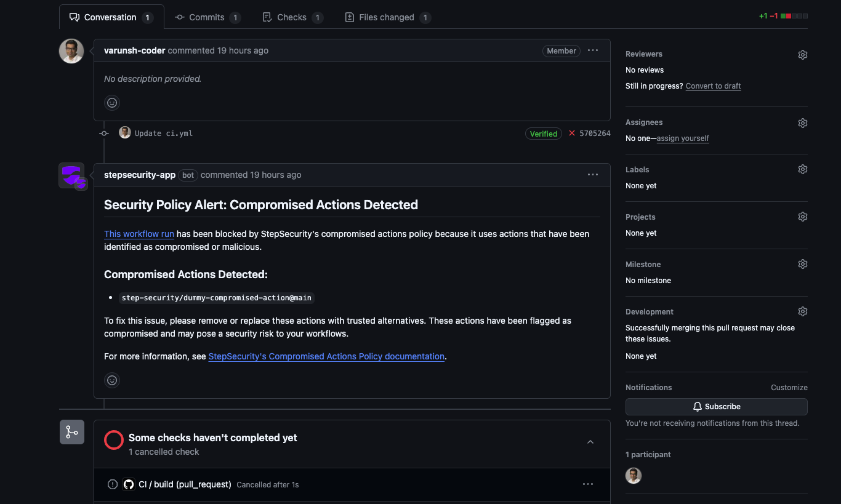Open the participant avatar thumbnail
The width and height of the screenshot is (841, 504).
pyautogui.click(x=634, y=476)
